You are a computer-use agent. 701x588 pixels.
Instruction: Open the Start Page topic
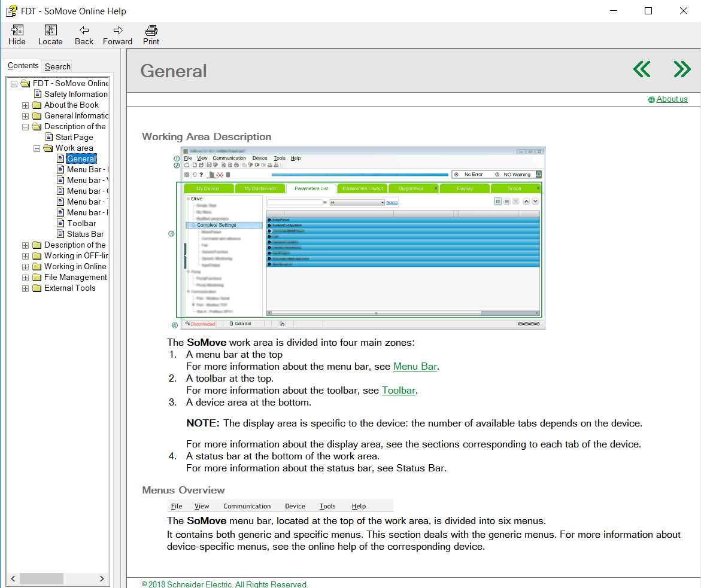click(x=74, y=137)
